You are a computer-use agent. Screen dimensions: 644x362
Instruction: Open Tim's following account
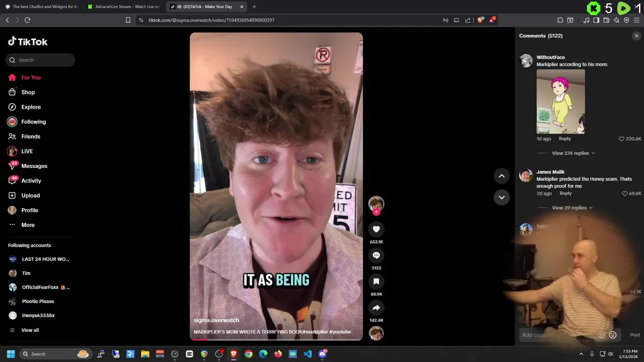click(x=26, y=273)
